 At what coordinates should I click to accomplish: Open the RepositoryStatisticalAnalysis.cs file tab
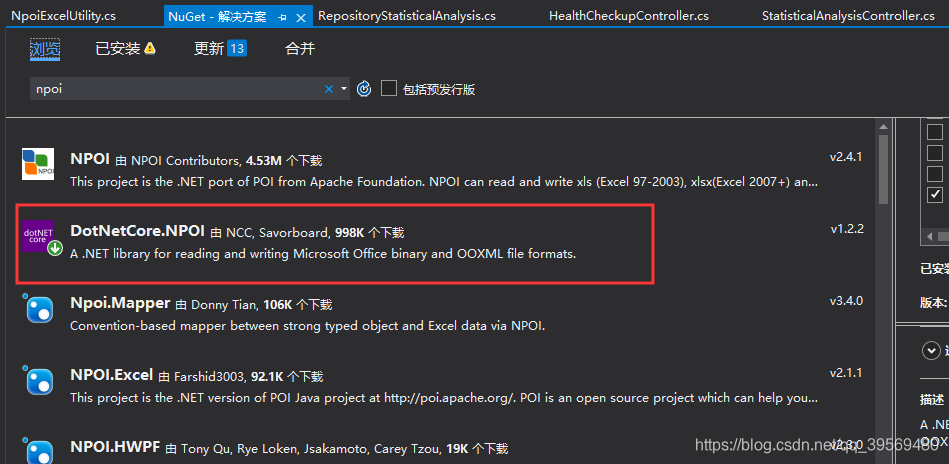click(x=407, y=16)
